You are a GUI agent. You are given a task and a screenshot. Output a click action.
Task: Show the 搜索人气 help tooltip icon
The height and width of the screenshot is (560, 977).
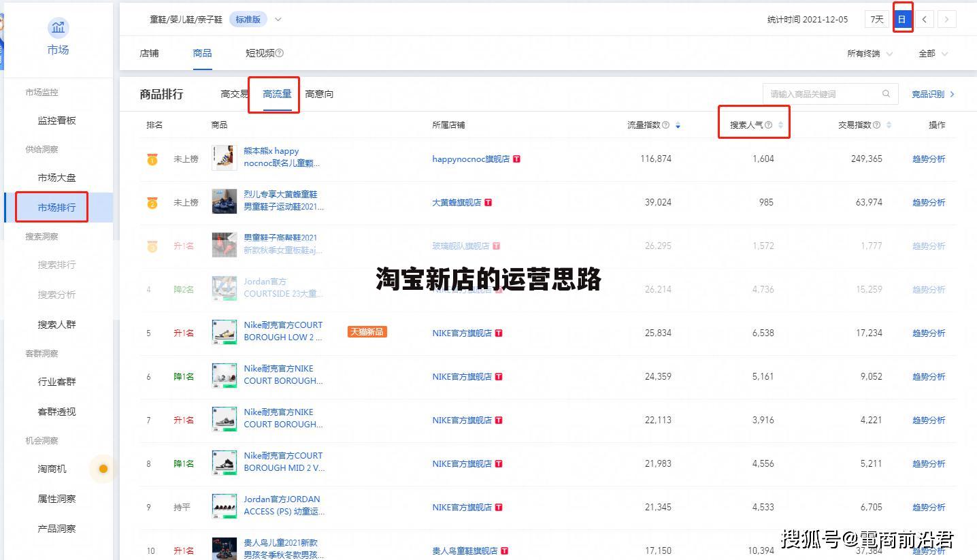click(768, 125)
